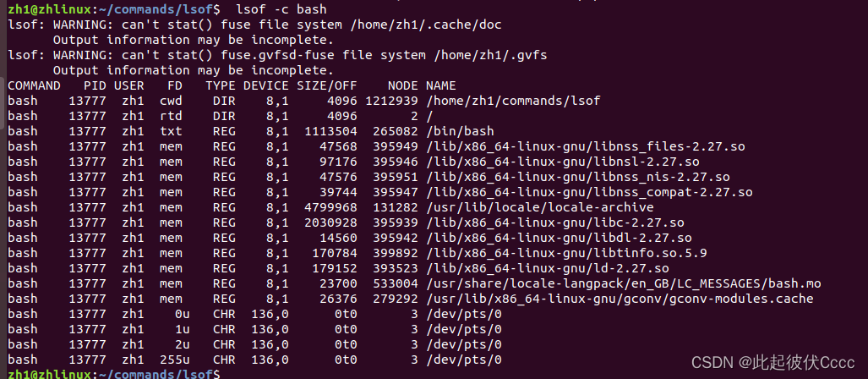Click the NAME column header
The image size is (868, 379).
point(440,85)
